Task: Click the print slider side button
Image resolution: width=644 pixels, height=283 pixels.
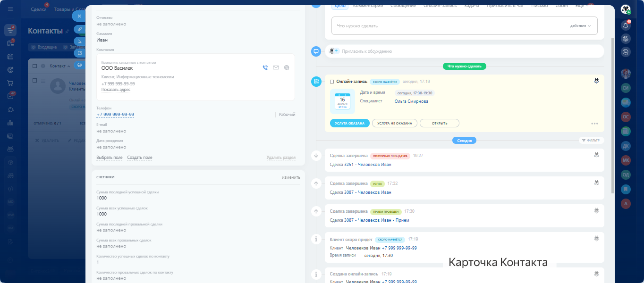Action: point(80,65)
